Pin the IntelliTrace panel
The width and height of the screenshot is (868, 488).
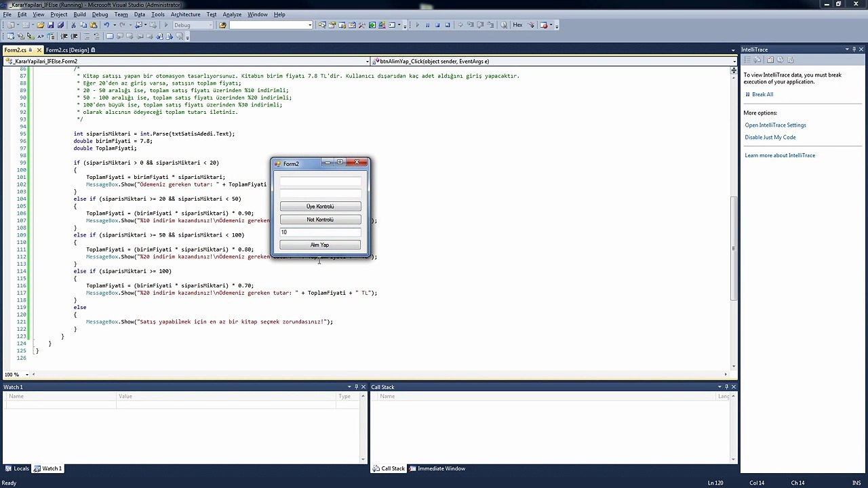854,49
